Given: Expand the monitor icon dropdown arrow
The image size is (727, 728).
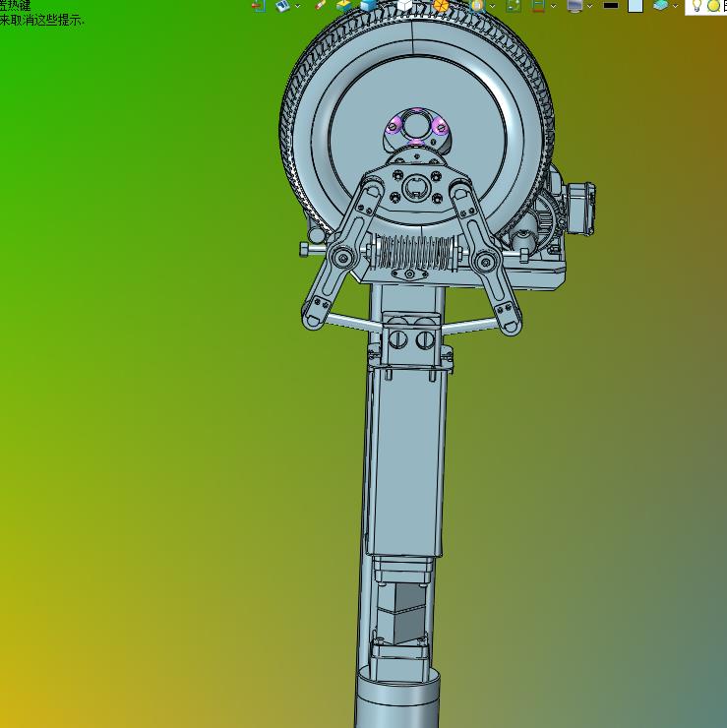Looking at the screenshot, I should point(589,6).
